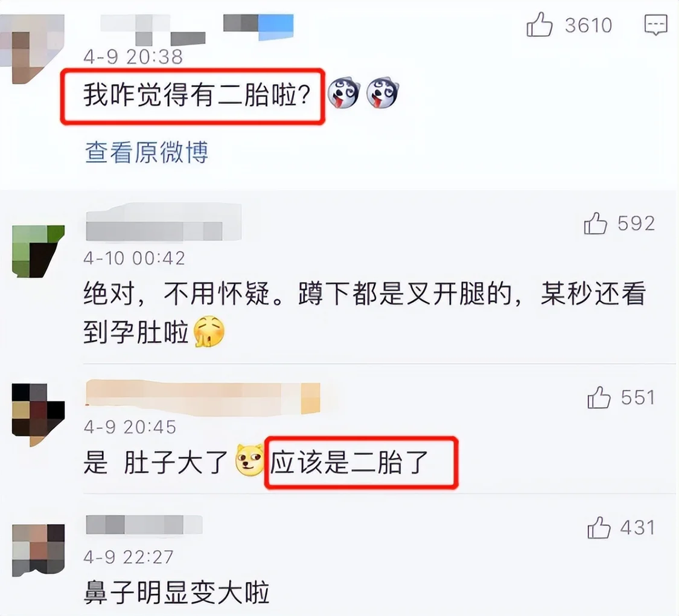Like the reply with 551 likes
The height and width of the screenshot is (616, 679).
tap(599, 397)
